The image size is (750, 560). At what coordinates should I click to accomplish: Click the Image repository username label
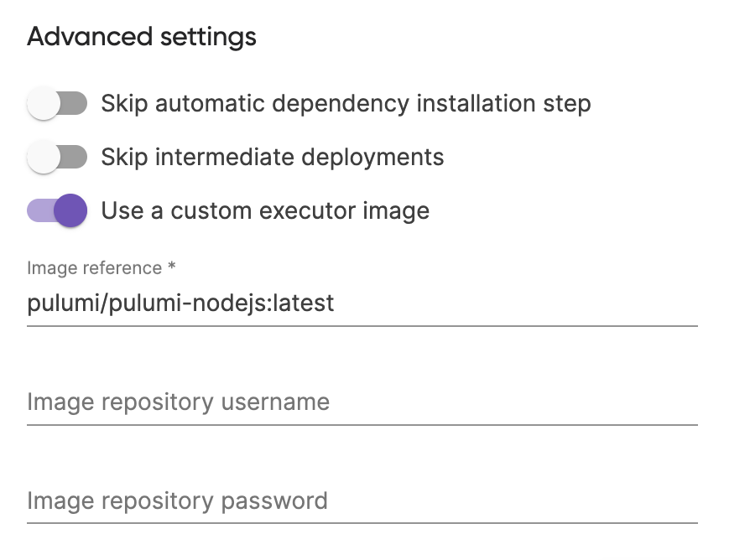pos(177,402)
